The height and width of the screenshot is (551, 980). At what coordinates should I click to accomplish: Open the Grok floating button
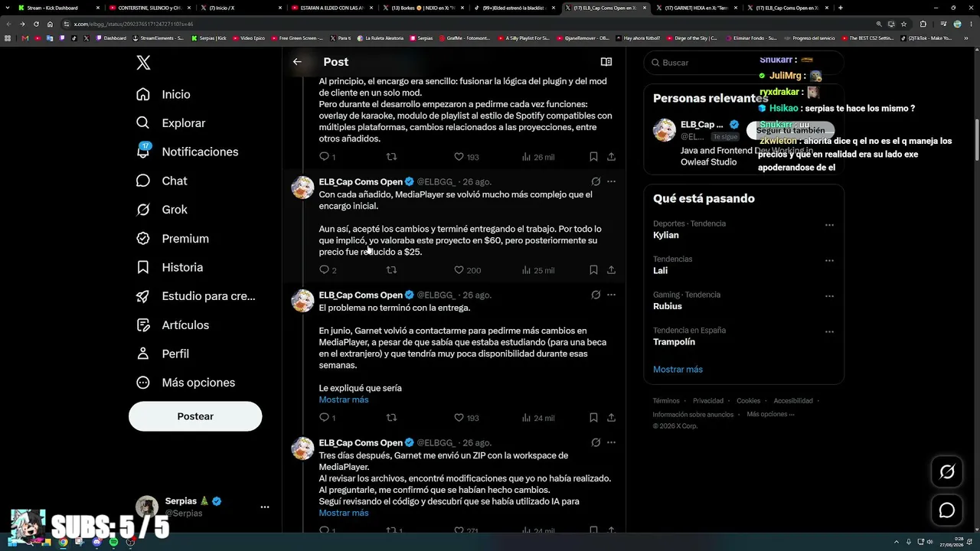(947, 472)
